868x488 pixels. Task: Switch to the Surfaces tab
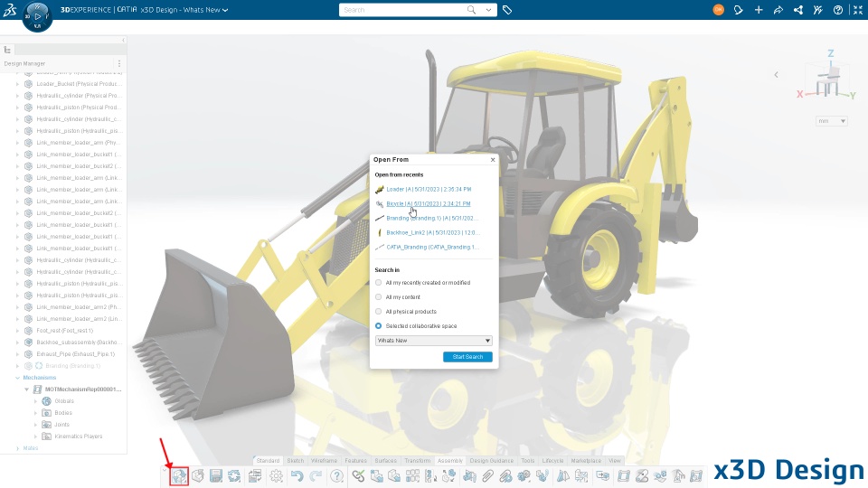[x=385, y=460]
